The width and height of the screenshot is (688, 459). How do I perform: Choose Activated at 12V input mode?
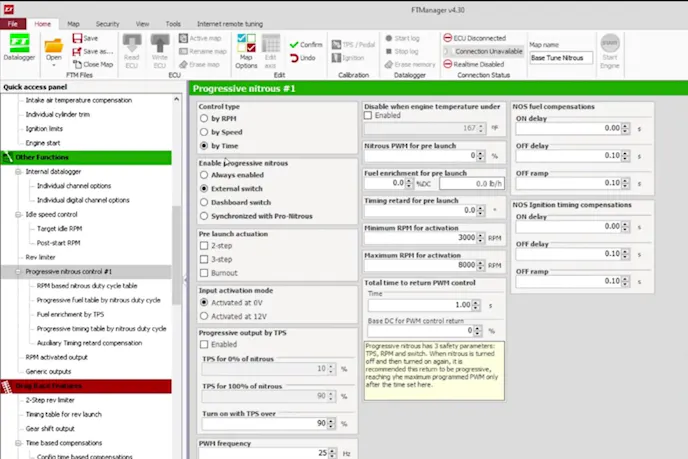click(x=205, y=315)
